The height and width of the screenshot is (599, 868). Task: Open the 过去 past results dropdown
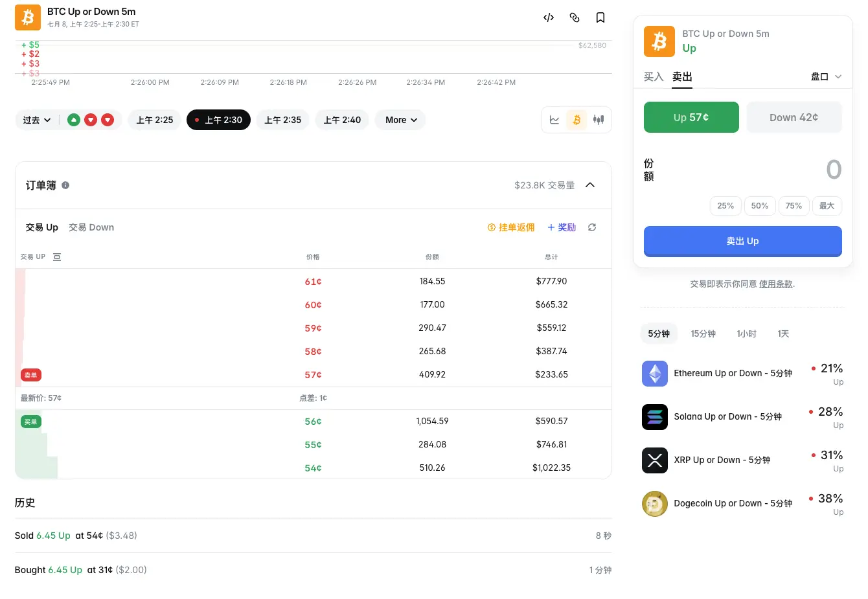point(37,120)
